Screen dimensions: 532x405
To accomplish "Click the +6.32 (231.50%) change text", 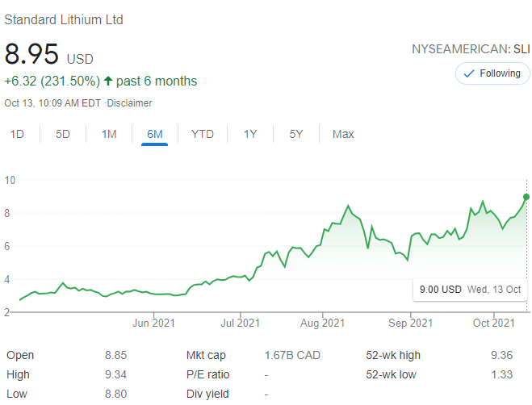I will pyautogui.click(x=52, y=81).
